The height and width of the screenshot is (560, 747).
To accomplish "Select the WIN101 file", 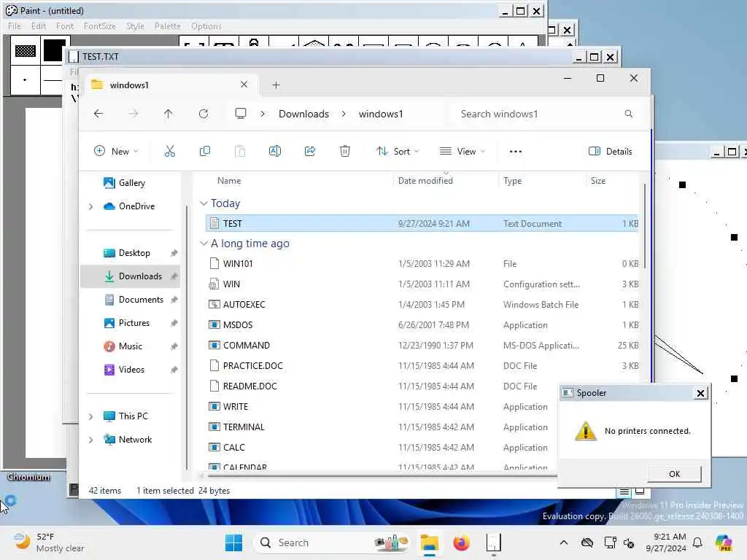I will pos(422,264).
